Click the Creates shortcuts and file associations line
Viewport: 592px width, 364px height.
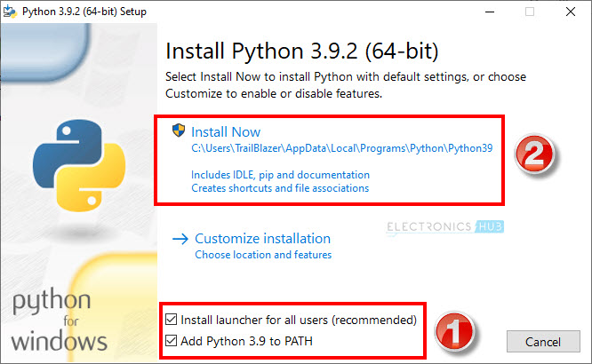coord(280,188)
